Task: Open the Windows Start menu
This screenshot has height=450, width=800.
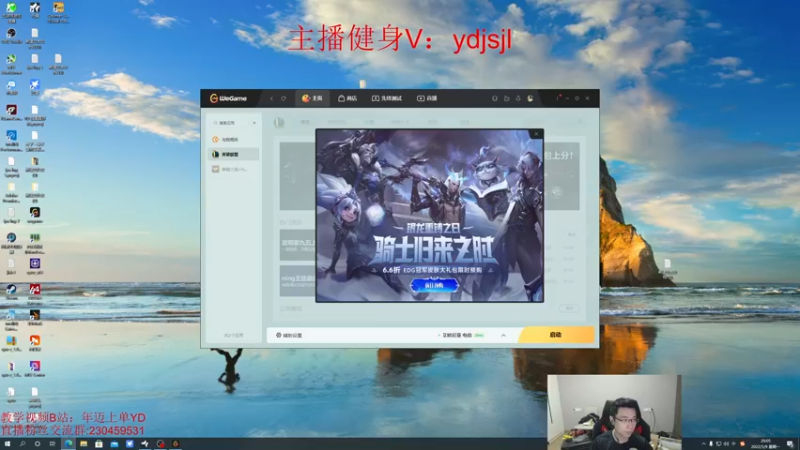Action: [7, 444]
